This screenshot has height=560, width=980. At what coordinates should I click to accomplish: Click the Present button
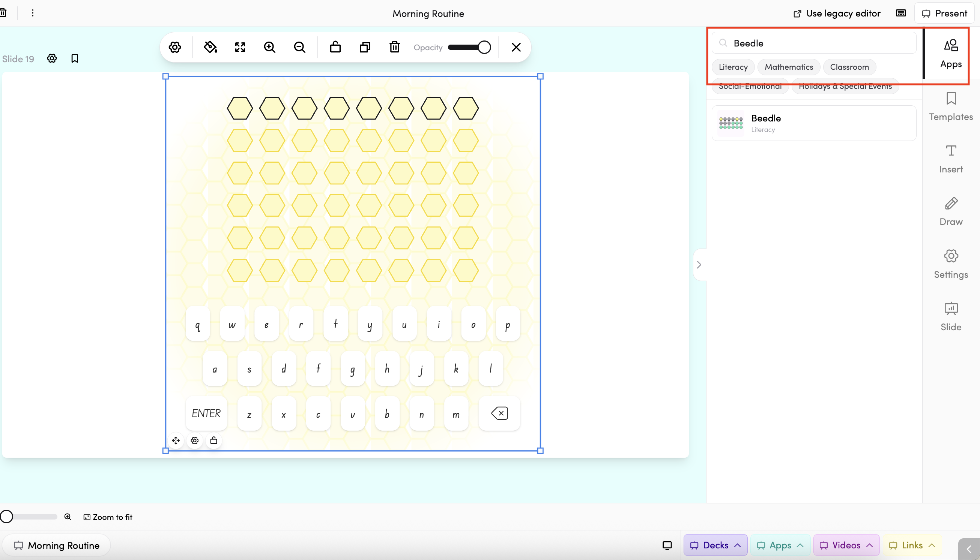(x=944, y=13)
